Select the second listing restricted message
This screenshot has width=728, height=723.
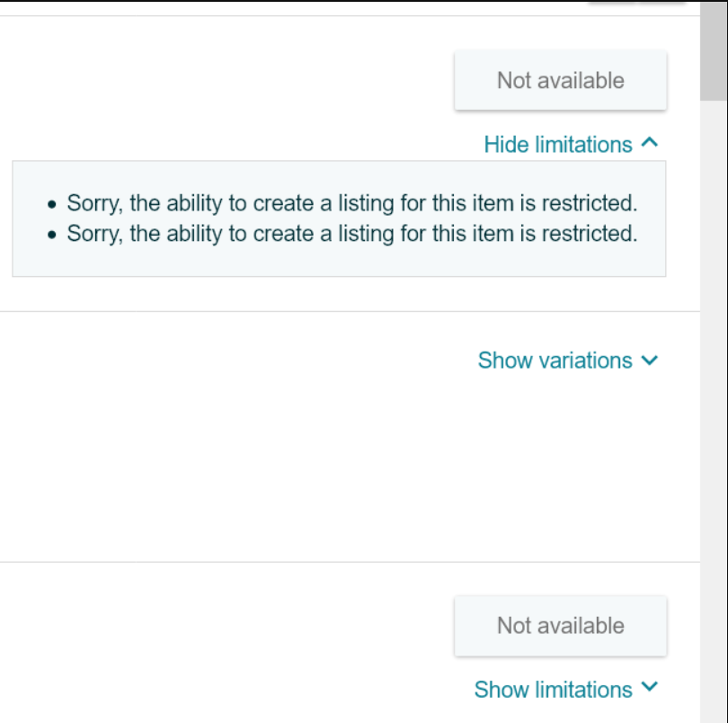pos(352,234)
